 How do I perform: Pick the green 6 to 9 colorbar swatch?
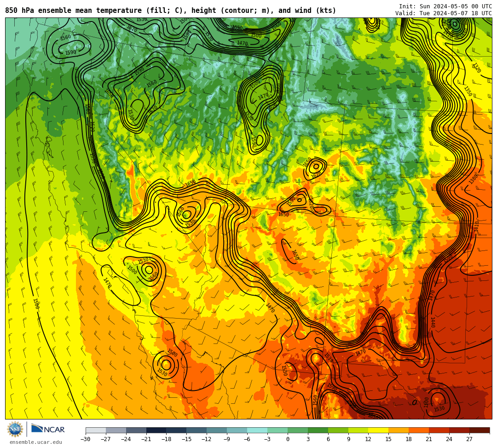pyautogui.click(x=338, y=430)
